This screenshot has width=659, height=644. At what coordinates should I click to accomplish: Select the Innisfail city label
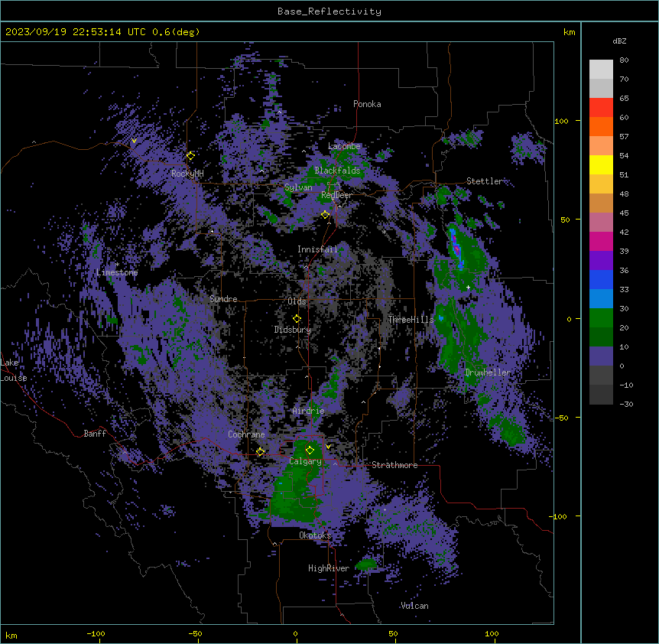click(x=317, y=249)
